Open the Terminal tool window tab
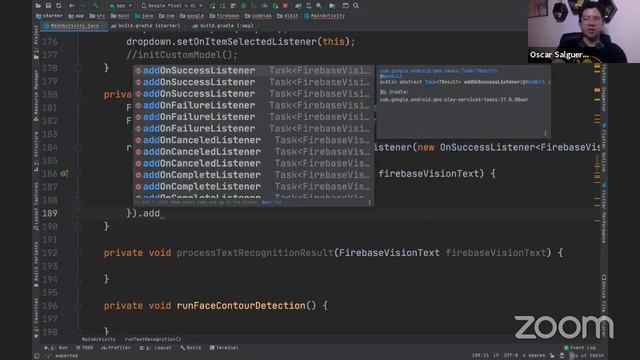This screenshot has height=360, width=640. pos(224,348)
